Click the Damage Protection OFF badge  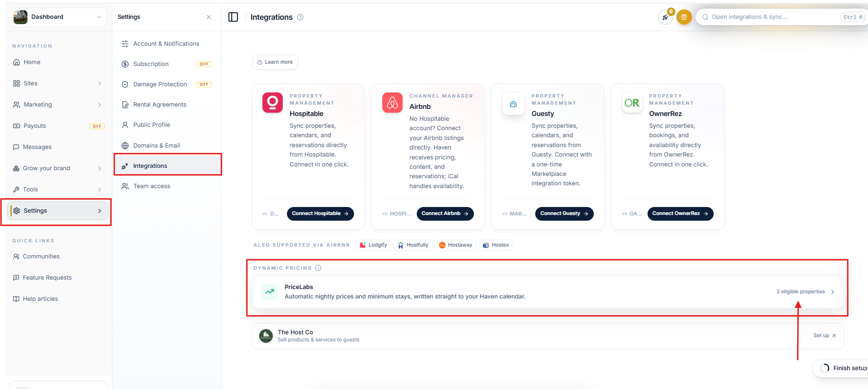pos(204,84)
